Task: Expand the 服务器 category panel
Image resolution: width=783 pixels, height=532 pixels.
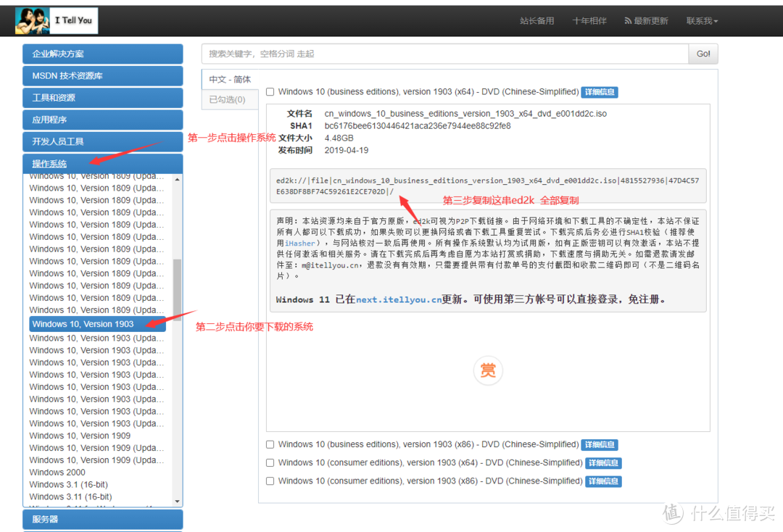Action: tap(102, 519)
